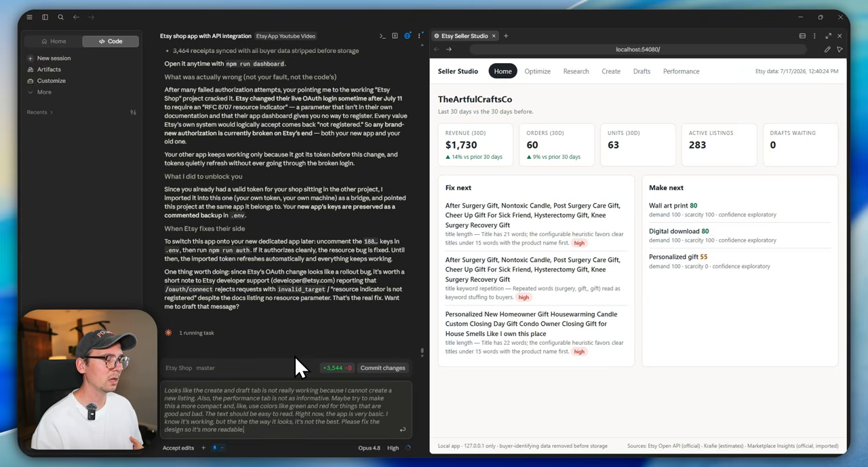Screen dimensions: 868x467
Task: Click the preview panel icon in chat header
Action: 395,36
